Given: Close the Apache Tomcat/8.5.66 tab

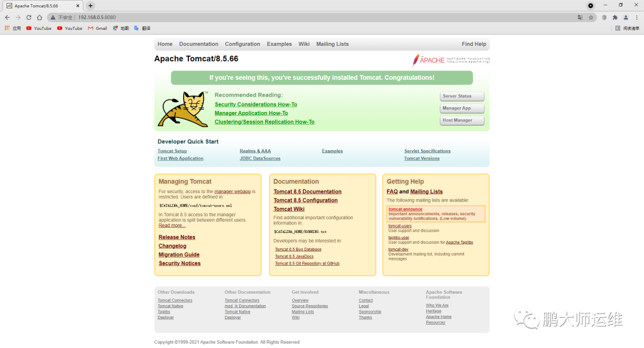Looking at the screenshot, I should coord(78,6).
